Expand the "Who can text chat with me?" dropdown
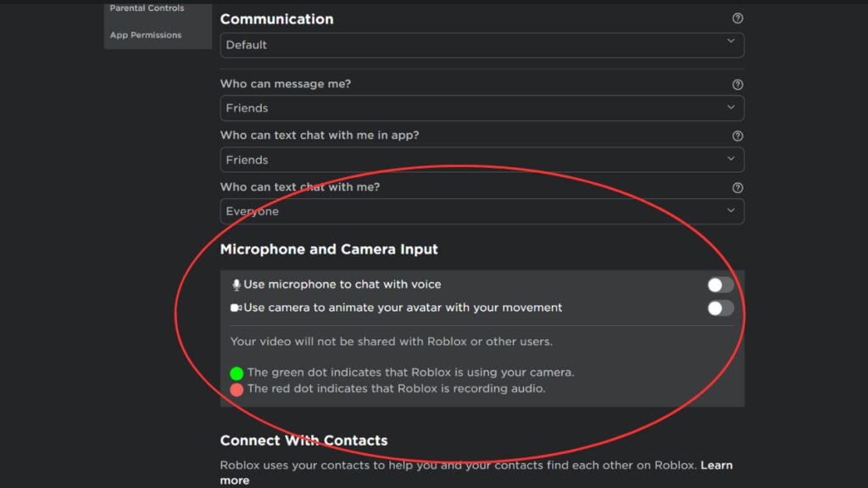 click(481, 211)
